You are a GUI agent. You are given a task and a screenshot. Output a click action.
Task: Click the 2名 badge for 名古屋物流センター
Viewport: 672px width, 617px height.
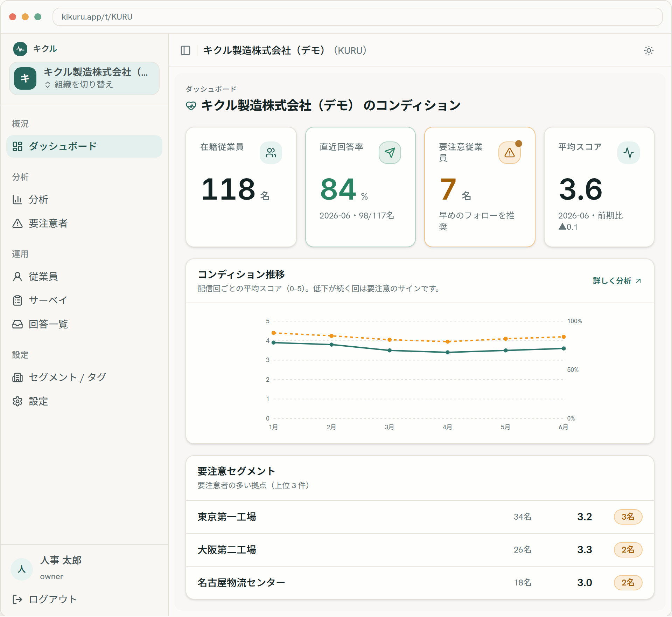pos(628,583)
